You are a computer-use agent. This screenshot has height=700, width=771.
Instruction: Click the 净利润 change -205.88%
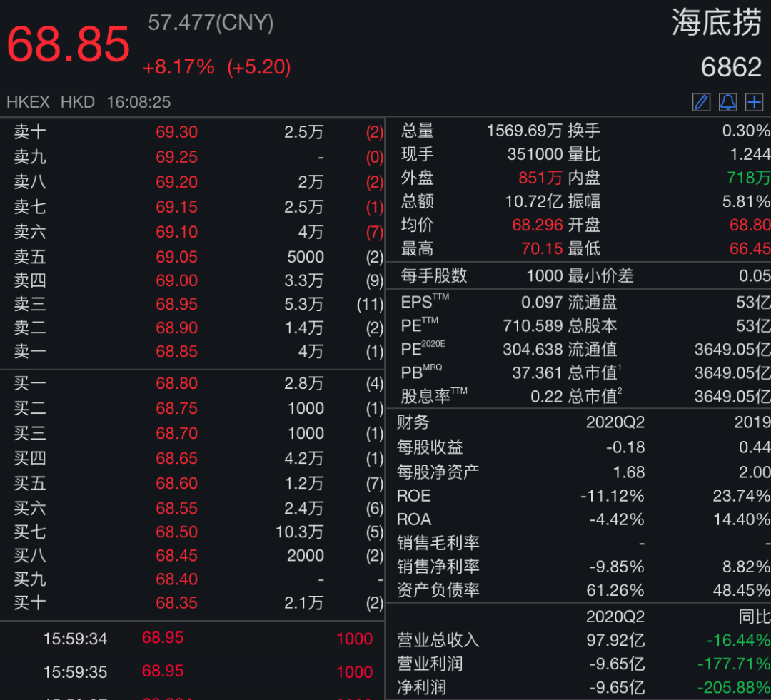[734, 688]
